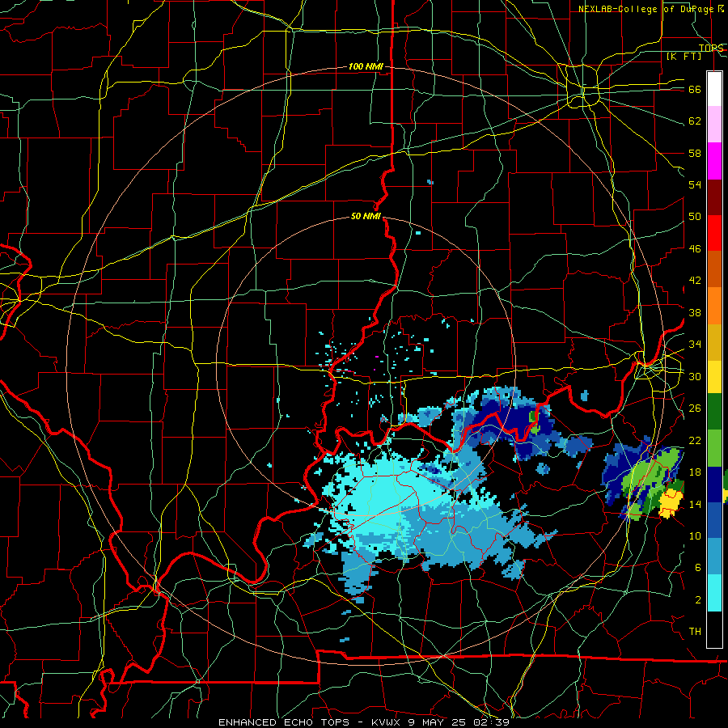Click the legend value "22"
This screenshot has height=728, width=728.
tap(695, 440)
